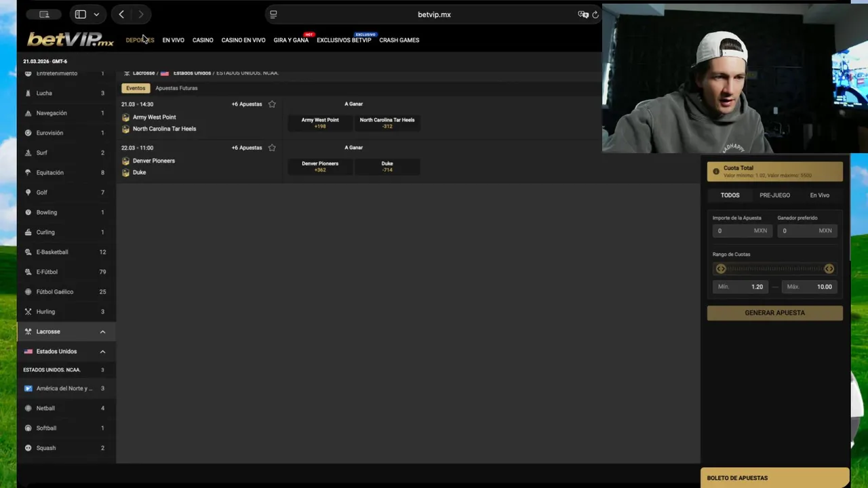
Task: Open the Golf icon in sidebar
Action: [x=28, y=192]
